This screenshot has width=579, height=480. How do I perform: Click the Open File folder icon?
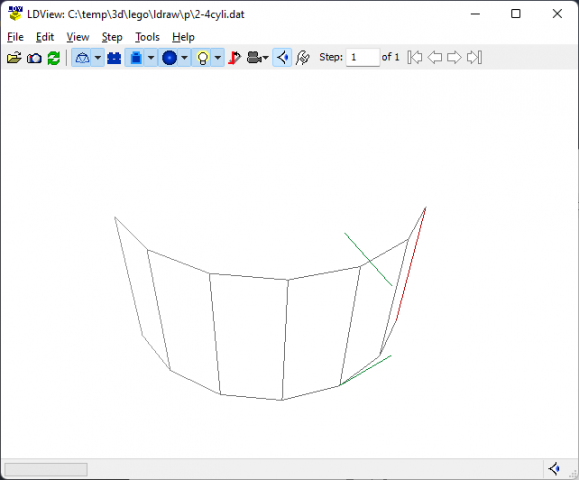click(x=14, y=58)
